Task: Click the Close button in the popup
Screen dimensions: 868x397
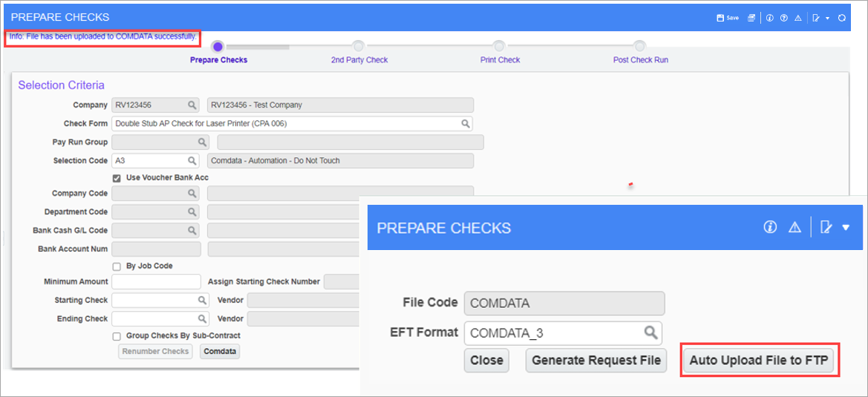Action: click(486, 361)
